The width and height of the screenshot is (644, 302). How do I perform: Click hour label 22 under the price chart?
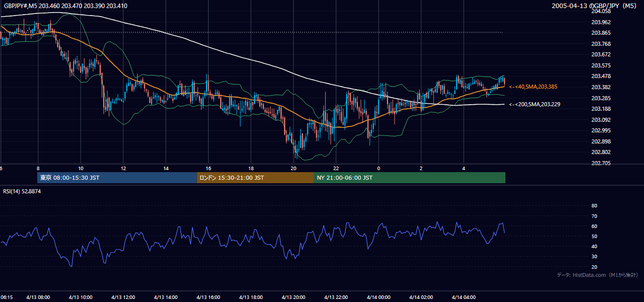[x=336, y=168]
